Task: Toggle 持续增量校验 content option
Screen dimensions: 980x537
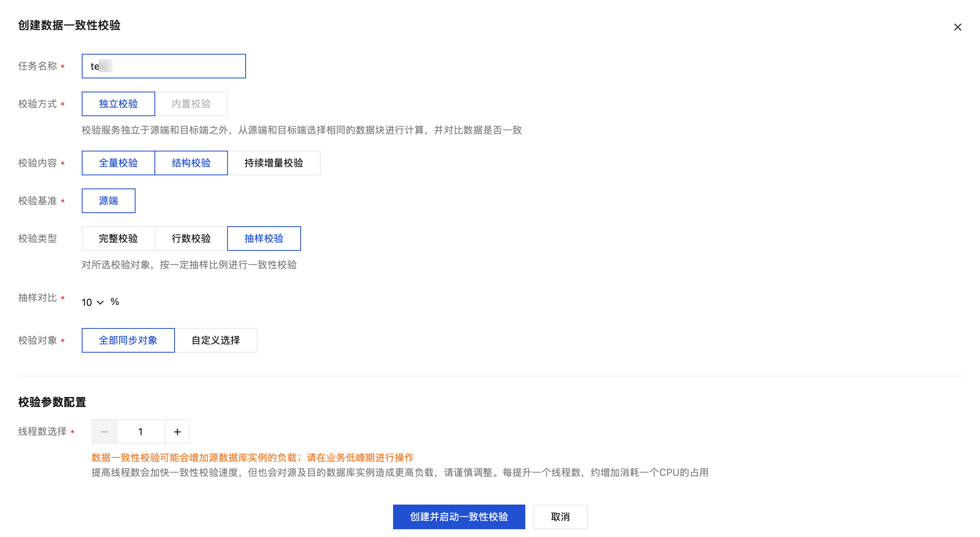Action: point(274,163)
